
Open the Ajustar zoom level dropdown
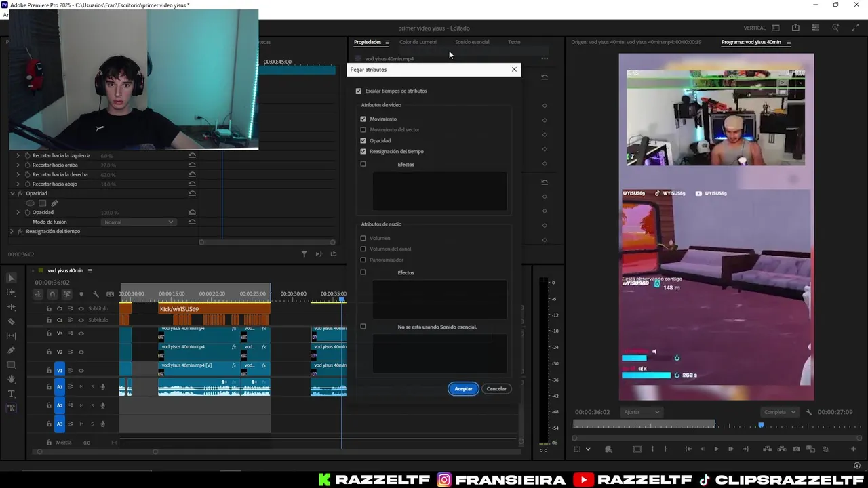[641, 412]
